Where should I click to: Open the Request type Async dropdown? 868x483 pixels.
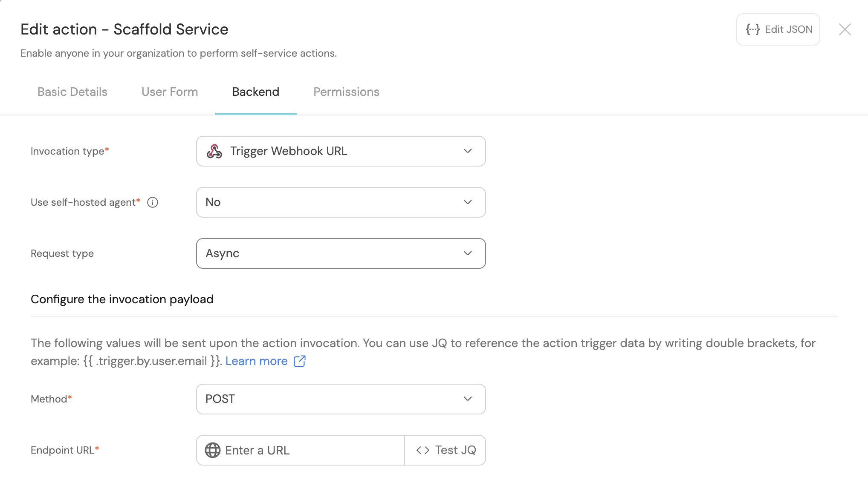pyautogui.click(x=340, y=253)
